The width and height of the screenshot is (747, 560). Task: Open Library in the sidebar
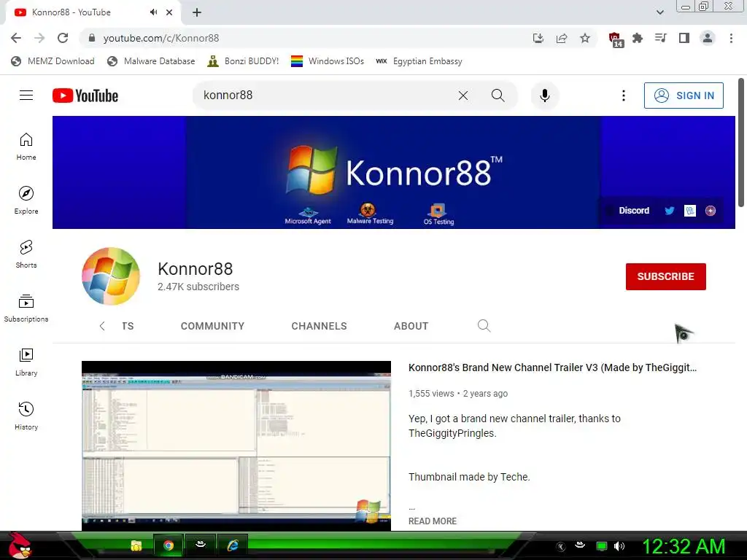tap(26, 362)
